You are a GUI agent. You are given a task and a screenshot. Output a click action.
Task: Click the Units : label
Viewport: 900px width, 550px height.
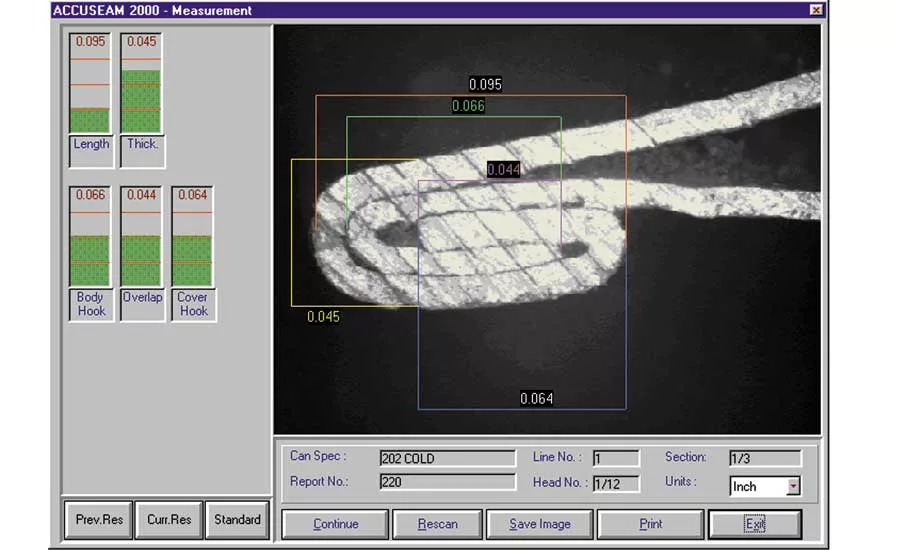click(681, 481)
